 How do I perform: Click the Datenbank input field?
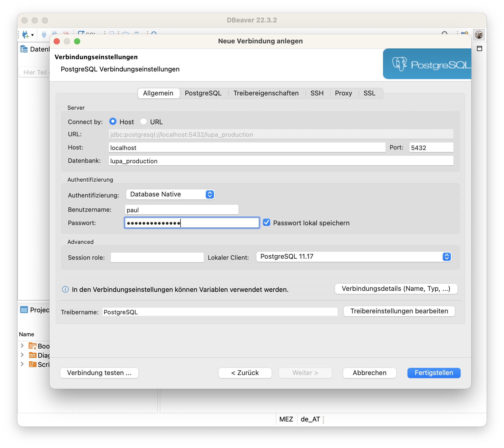pos(281,161)
